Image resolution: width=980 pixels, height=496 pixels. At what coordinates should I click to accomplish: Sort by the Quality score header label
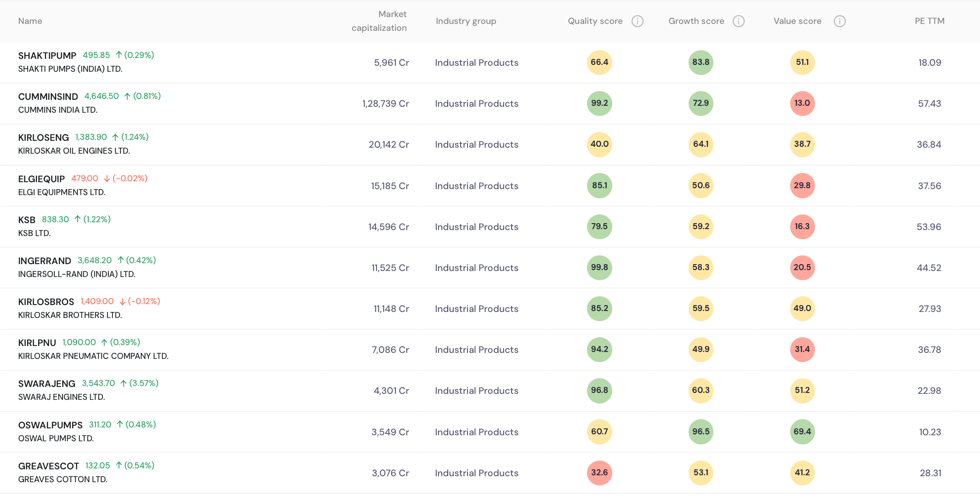tap(595, 21)
